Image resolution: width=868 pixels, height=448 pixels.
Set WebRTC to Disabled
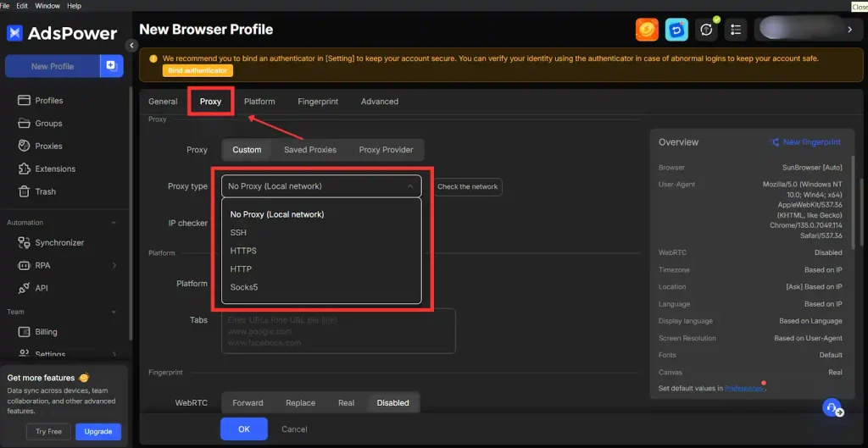393,402
